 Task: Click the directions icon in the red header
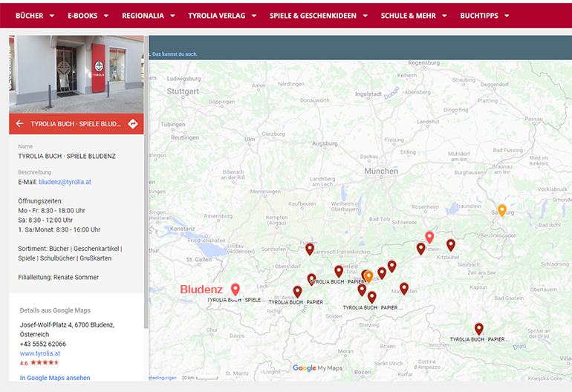[x=133, y=124]
